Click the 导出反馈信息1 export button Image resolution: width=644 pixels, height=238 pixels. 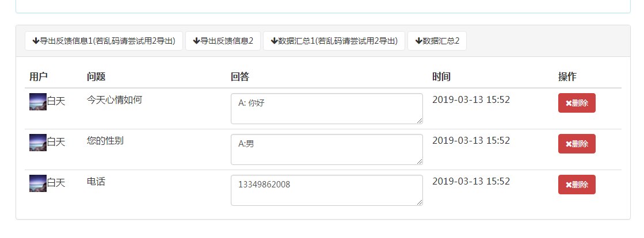tap(104, 41)
